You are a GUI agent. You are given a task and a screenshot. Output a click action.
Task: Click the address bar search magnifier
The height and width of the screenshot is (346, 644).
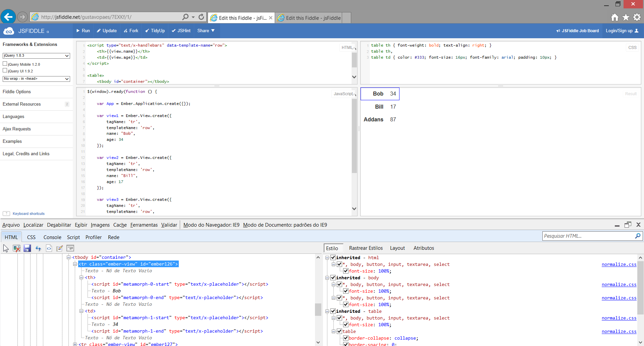click(185, 17)
